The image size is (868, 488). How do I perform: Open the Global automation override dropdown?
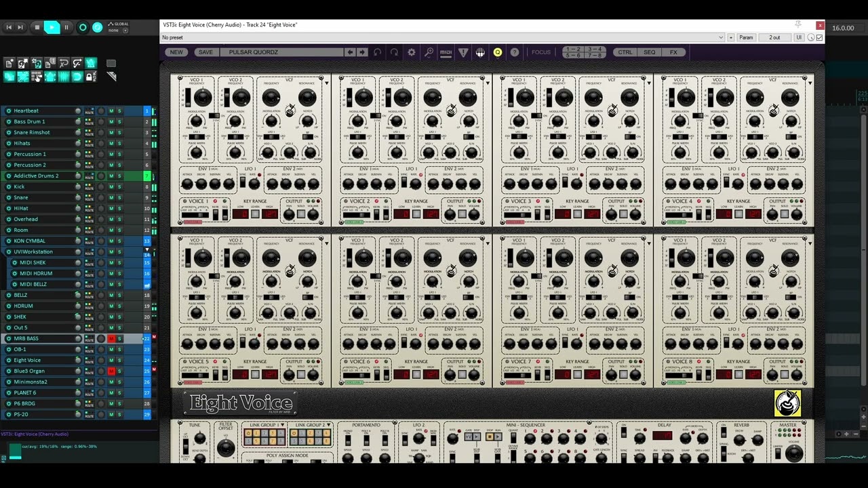click(x=125, y=30)
